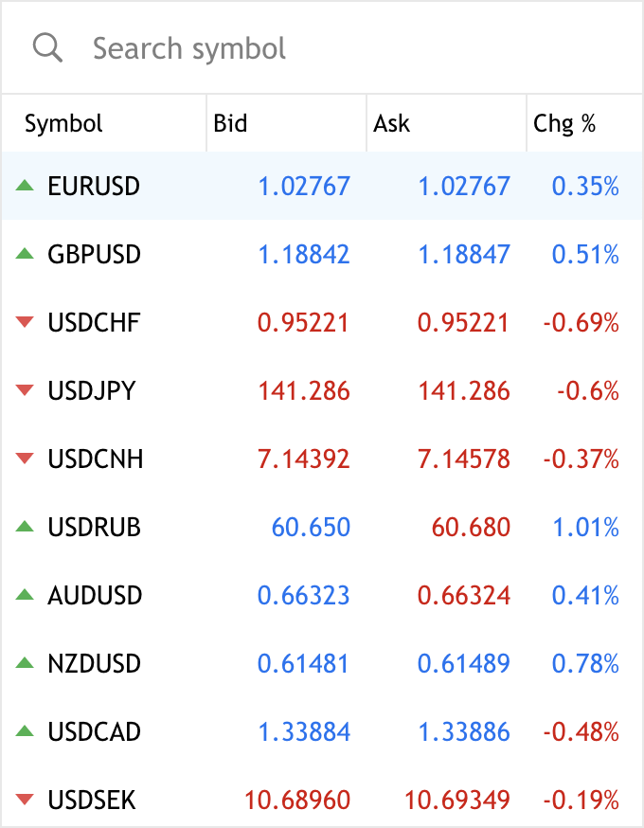Image resolution: width=644 pixels, height=828 pixels.
Task: Sort by the Chg % column header
Action: point(564,124)
